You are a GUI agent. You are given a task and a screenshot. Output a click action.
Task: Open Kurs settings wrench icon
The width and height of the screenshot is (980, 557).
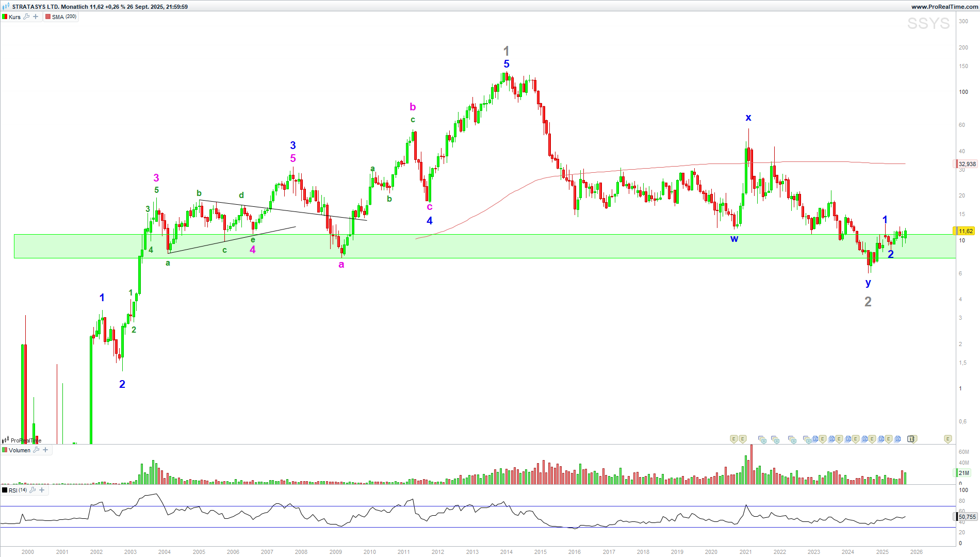point(26,17)
